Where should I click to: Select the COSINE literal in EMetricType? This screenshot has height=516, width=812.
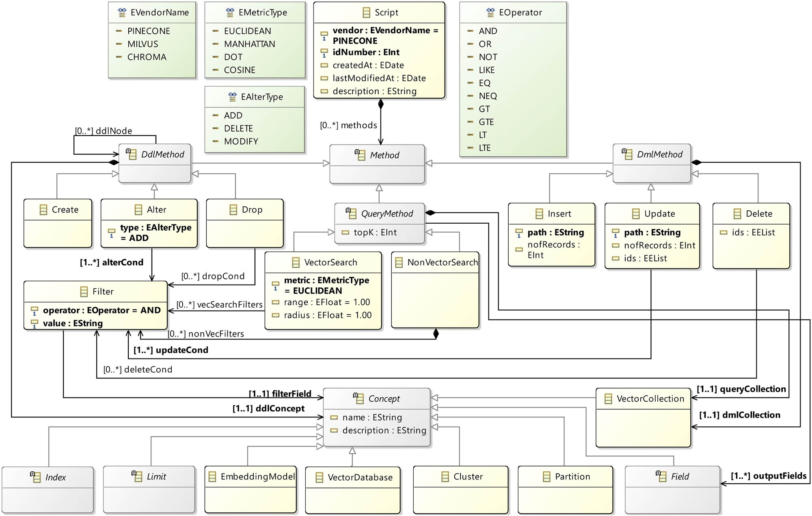pos(240,70)
